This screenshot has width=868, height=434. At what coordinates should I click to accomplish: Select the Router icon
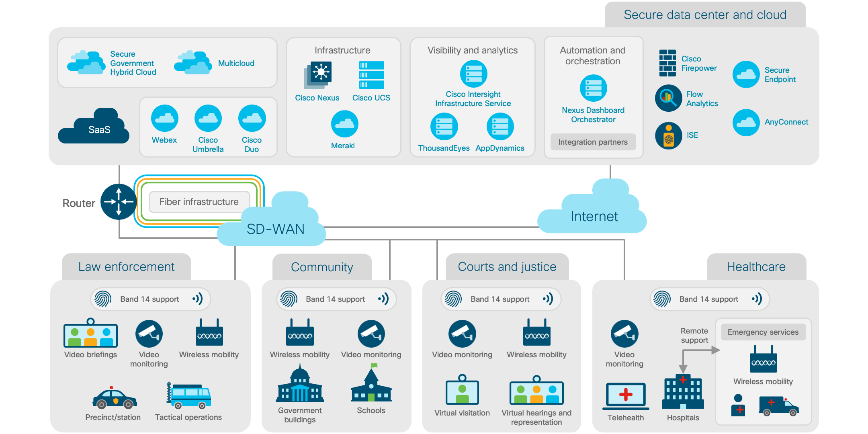pyautogui.click(x=119, y=202)
